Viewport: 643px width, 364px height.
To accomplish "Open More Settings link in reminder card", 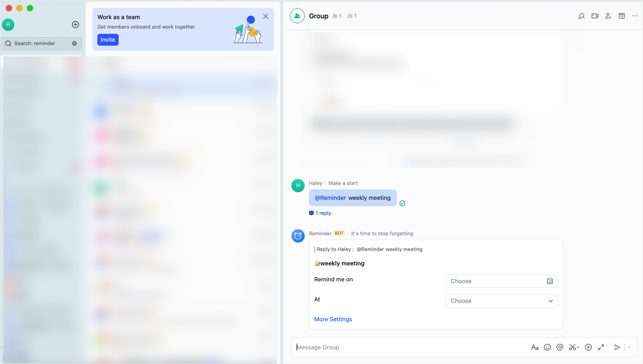I will click(x=333, y=319).
